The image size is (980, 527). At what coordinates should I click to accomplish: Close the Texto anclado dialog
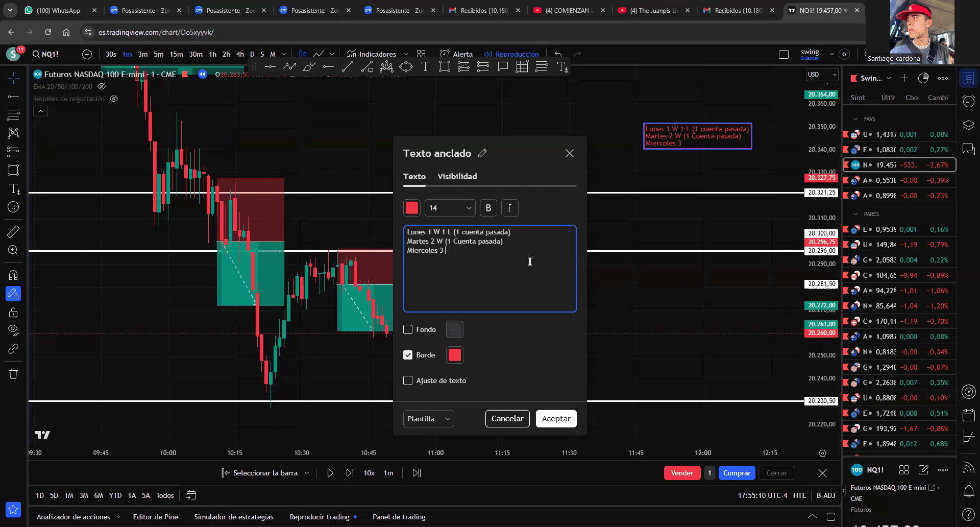570,153
